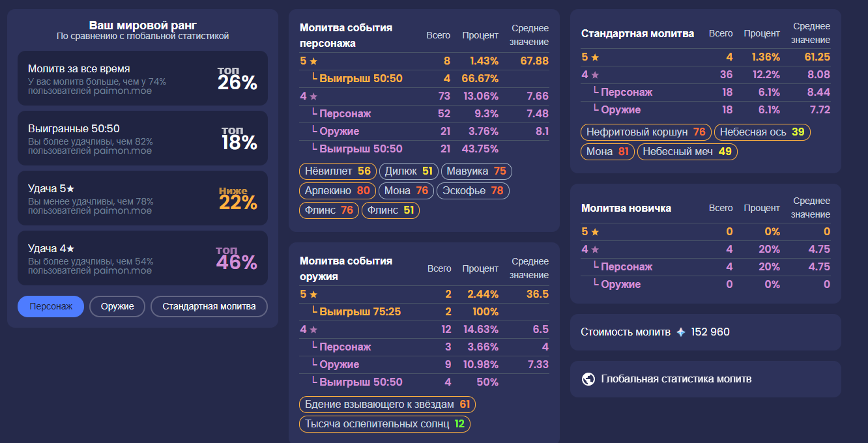Switch rank filter to Оружие
Screen dimensions: 868x443
point(117,306)
